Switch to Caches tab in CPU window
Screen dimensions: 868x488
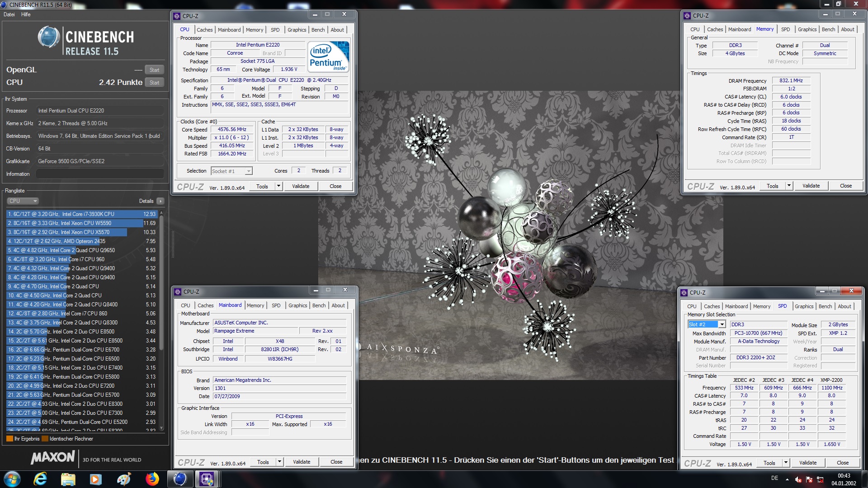click(204, 30)
